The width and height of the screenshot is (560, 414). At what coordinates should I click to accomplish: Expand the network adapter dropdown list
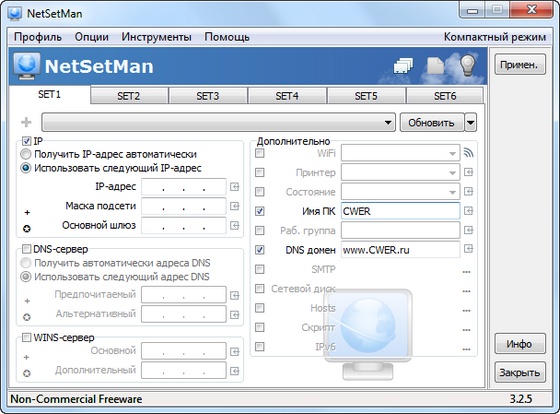pyautogui.click(x=219, y=123)
